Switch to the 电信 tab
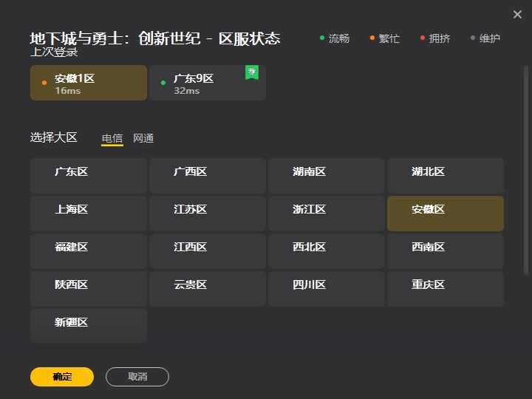 [112, 138]
